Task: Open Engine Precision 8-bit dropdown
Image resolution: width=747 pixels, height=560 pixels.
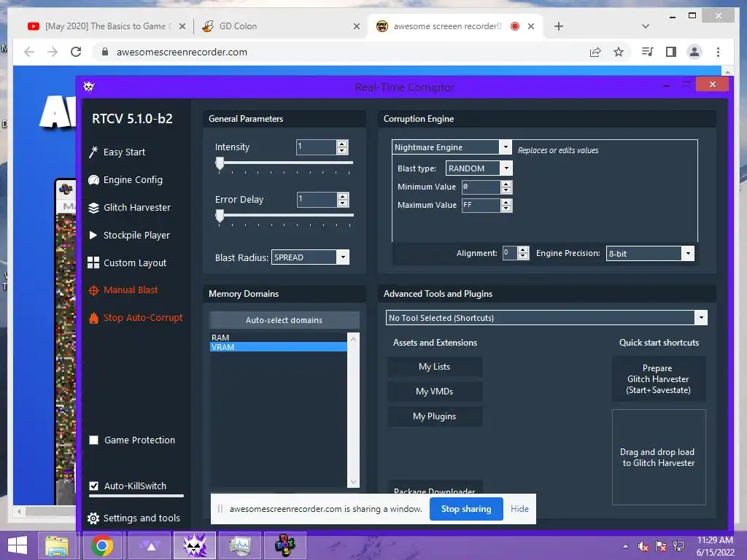Action: tap(688, 253)
